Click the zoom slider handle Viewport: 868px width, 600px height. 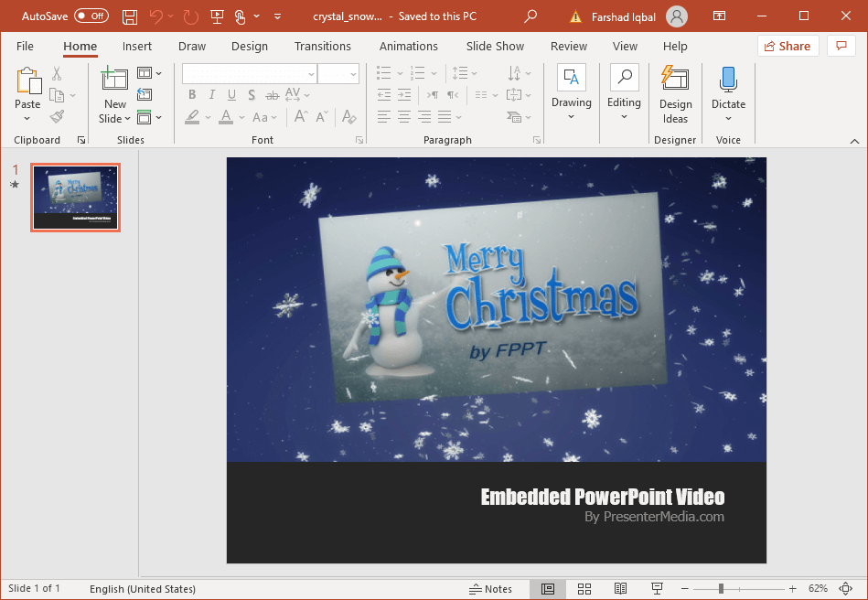(x=721, y=588)
